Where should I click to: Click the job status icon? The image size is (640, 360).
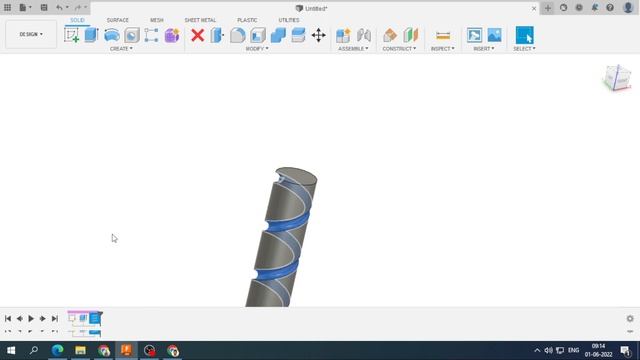(x=579, y=8)
